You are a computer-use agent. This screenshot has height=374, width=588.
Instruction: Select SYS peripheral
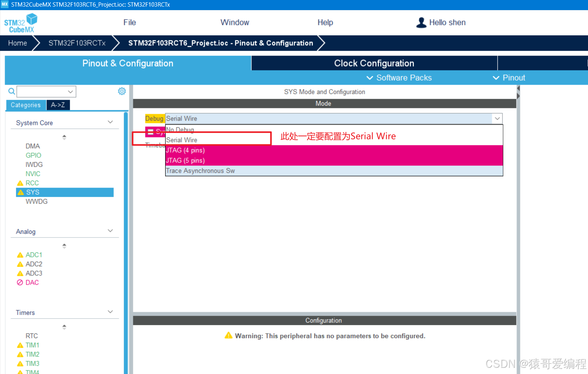tap(65, 192)
